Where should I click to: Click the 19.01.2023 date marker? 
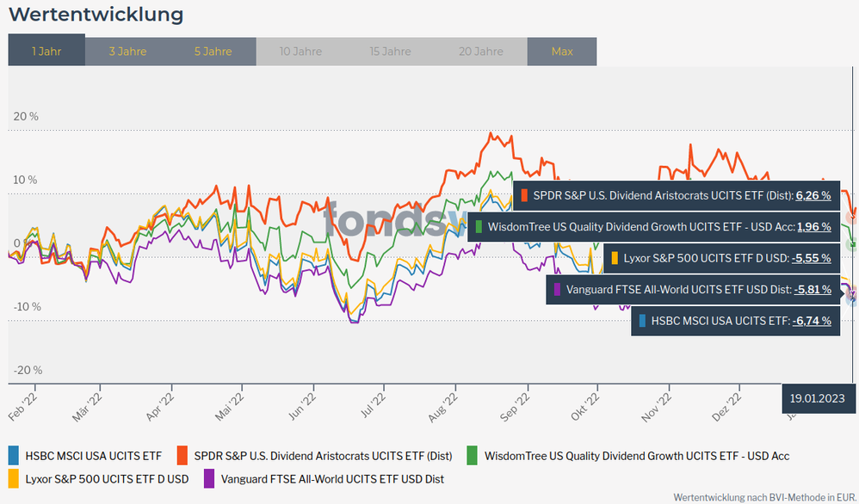click(x=819, y=398)
